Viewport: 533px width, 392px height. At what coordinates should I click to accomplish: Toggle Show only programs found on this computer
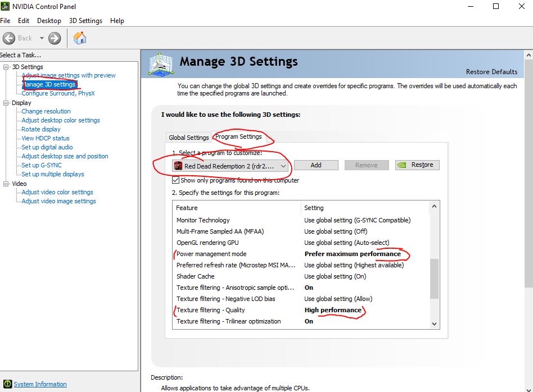175,180
